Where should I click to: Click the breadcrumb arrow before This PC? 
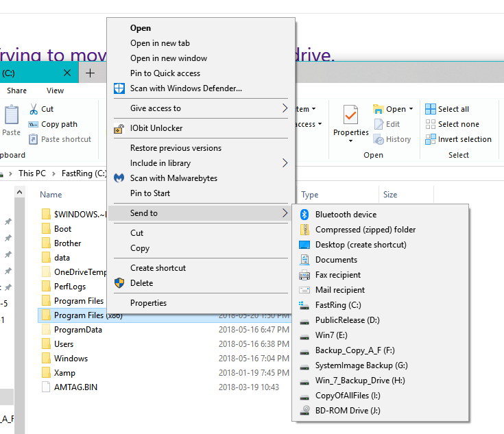click(x=10, y=173)
